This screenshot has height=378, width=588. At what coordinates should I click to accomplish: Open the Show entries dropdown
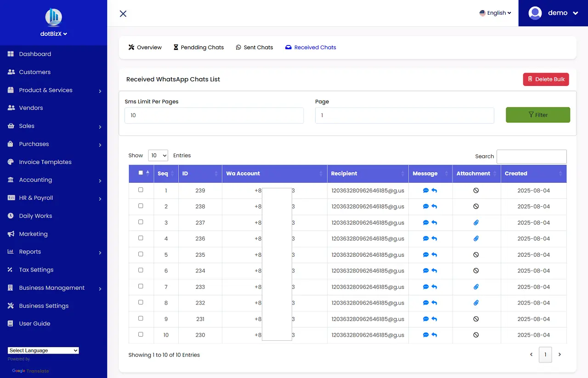pyautogui.click(x=158, y=155)
